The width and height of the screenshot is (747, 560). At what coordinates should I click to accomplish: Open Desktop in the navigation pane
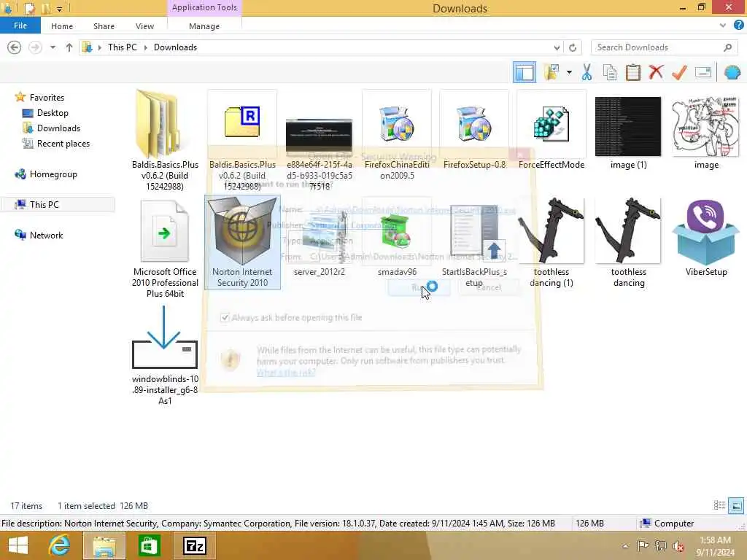(x=53, y=113)
